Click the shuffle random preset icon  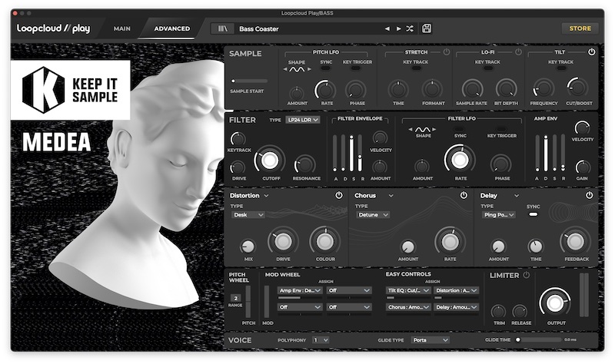pos(410,29)
